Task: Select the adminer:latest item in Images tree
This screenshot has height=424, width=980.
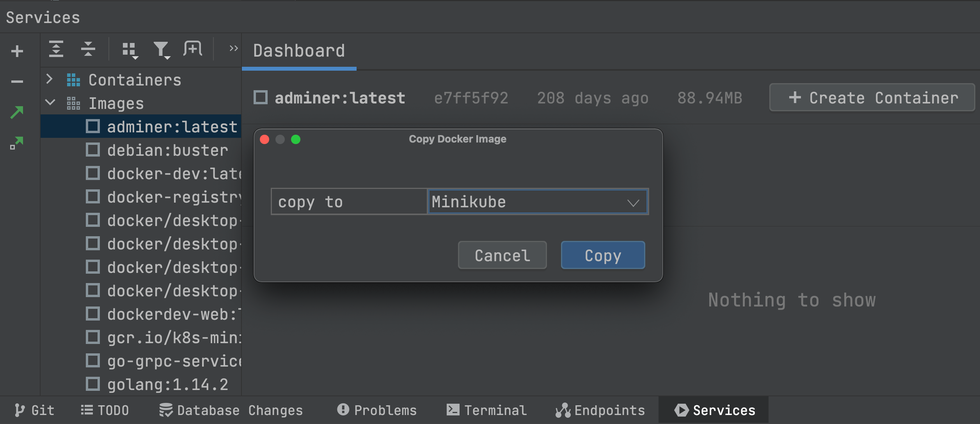Action: click(172, 126)
